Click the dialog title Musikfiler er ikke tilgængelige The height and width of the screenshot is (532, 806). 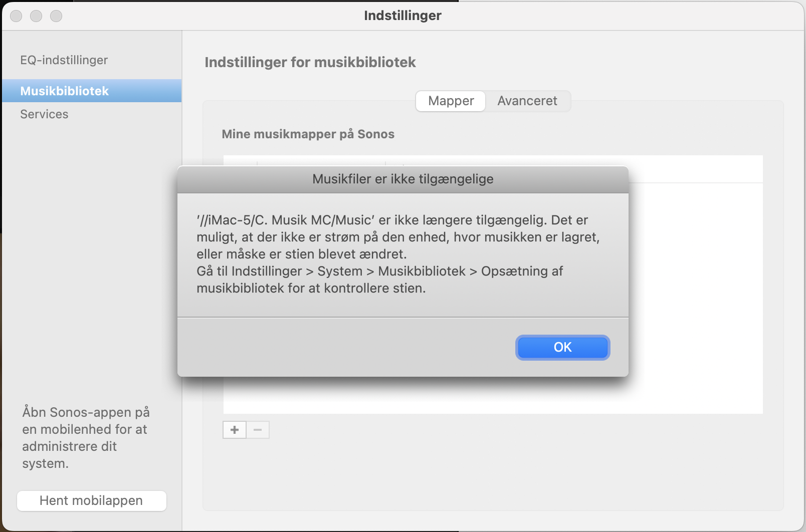(x=402, y=179)
